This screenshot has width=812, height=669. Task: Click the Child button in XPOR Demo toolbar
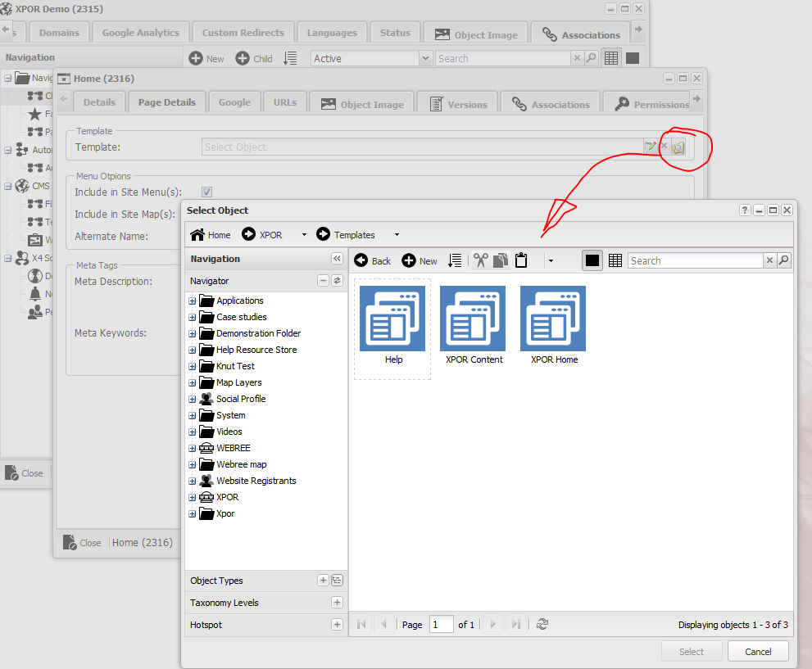[254, 58]
